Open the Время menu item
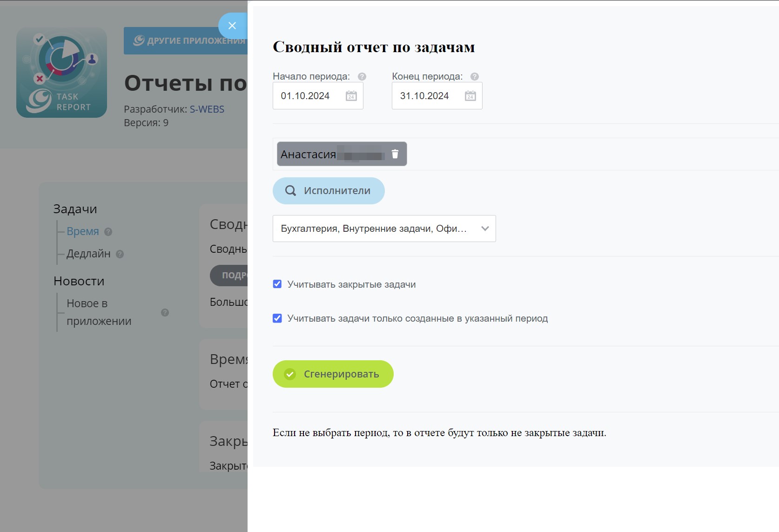779x532 pixels. (x=82, y=231)
